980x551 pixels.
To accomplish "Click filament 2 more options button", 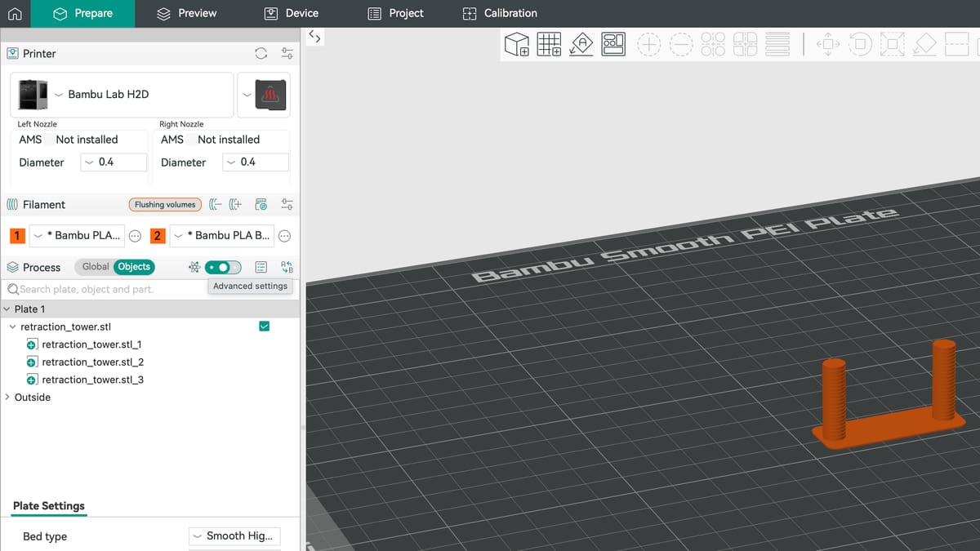I will tap(285, 236).
